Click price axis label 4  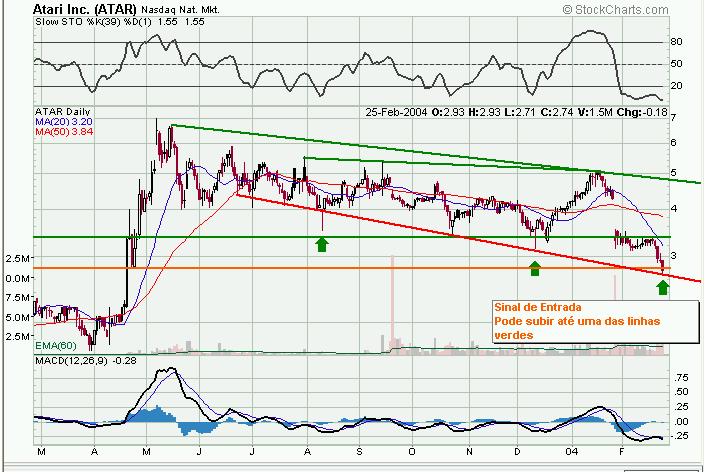673,209
